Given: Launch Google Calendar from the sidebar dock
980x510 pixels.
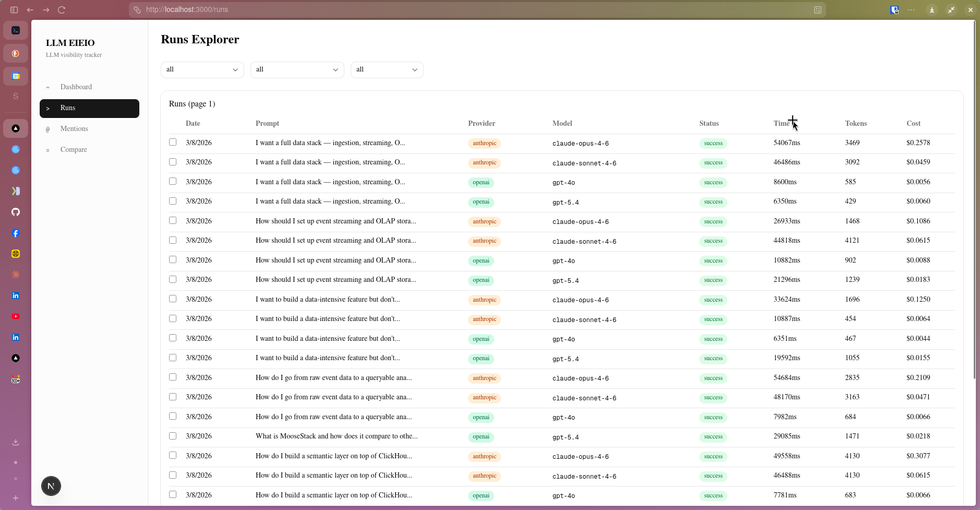Looking at the screenshot, I should [x=15, y=76].
